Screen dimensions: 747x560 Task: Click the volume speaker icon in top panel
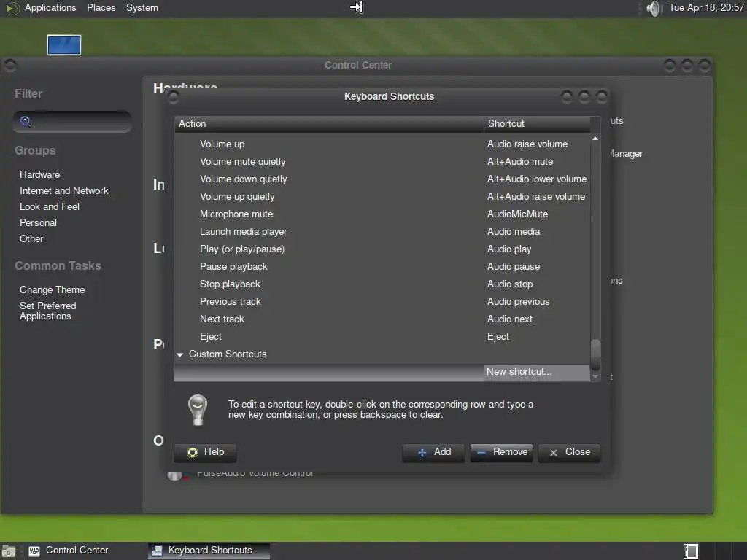coord(654,8)
